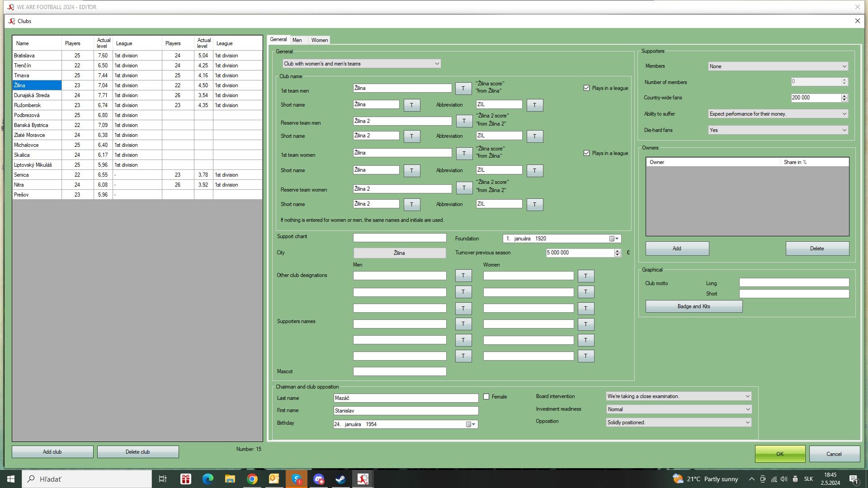Check the Female chairman checkbox
The width and height of the screenshot is (868, 488).
(486, 397)
